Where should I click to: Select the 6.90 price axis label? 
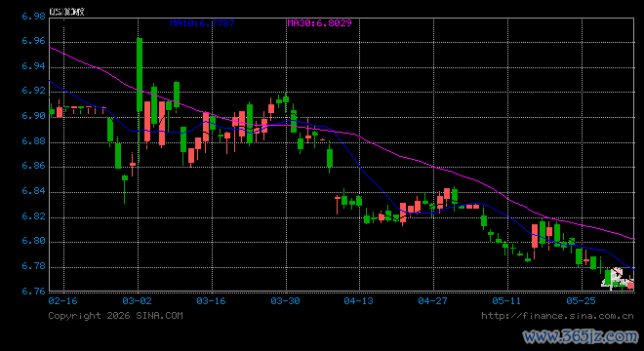click(34, 116)
